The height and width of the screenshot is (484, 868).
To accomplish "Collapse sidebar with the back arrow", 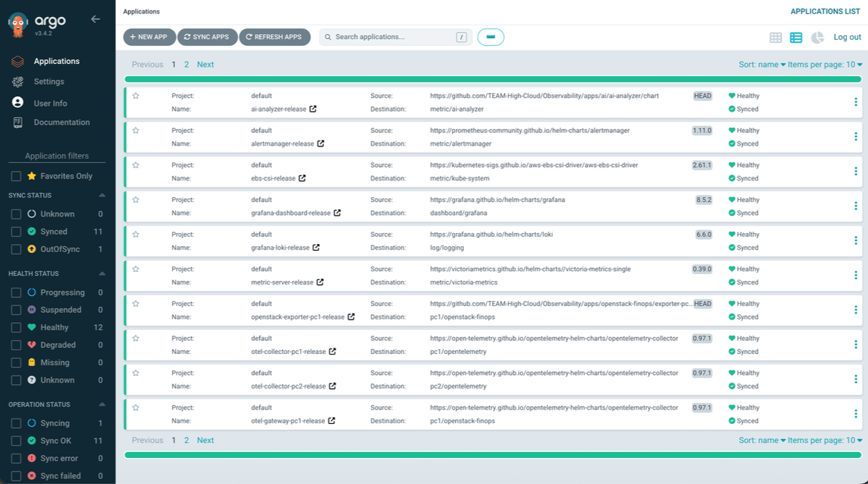I will click(96, 19).
